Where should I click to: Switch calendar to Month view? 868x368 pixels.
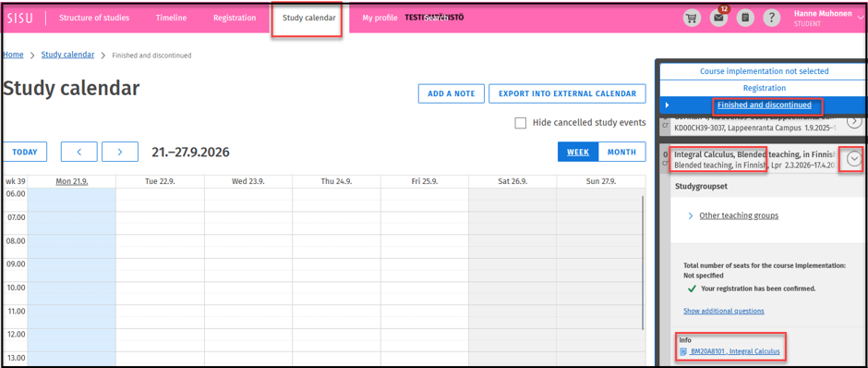tap(621, 152)
